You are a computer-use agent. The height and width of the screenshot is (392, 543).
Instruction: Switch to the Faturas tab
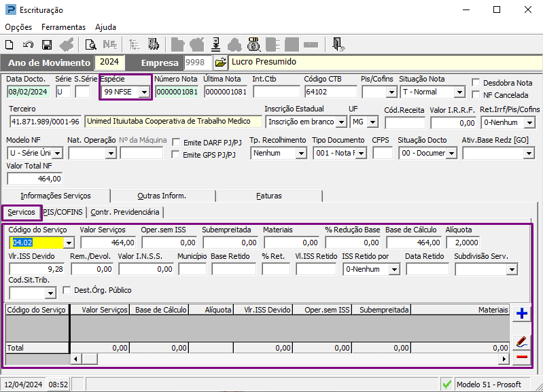(269, 196)
